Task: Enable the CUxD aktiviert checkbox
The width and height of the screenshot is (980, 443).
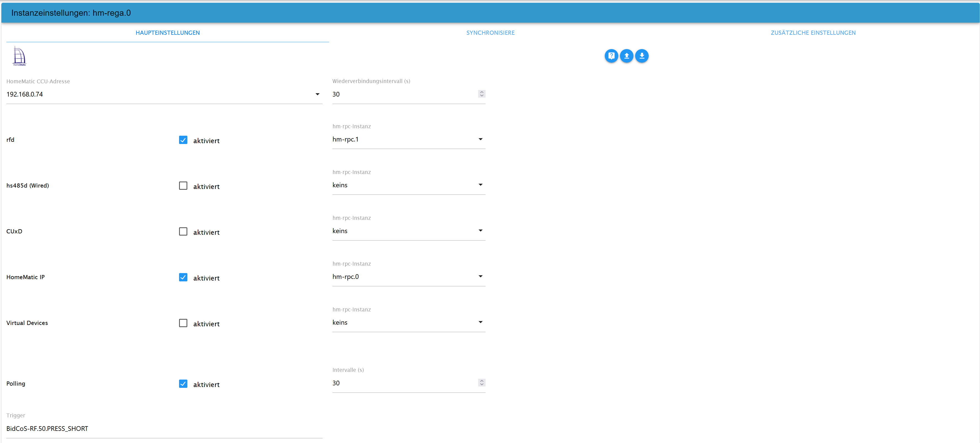Action: click(183, 232)
